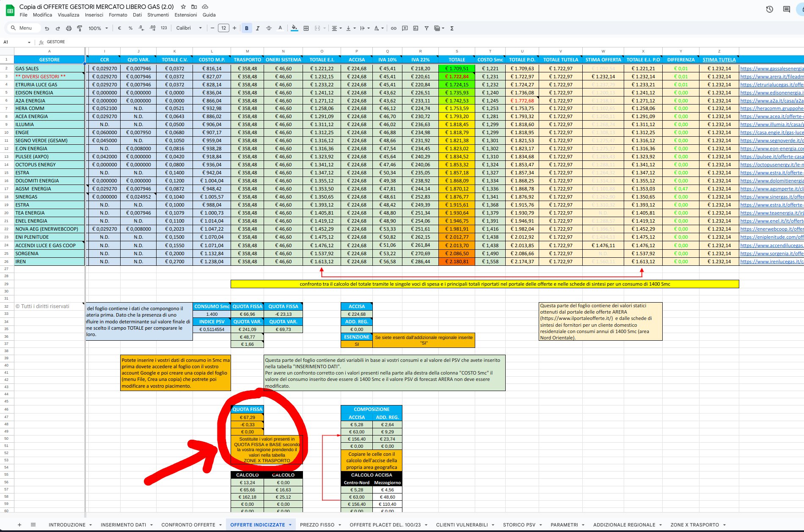Switch to the INSERIMENTO DATI sheet
Viewport: 804px width, 532px height.
[x=123, y=525]
